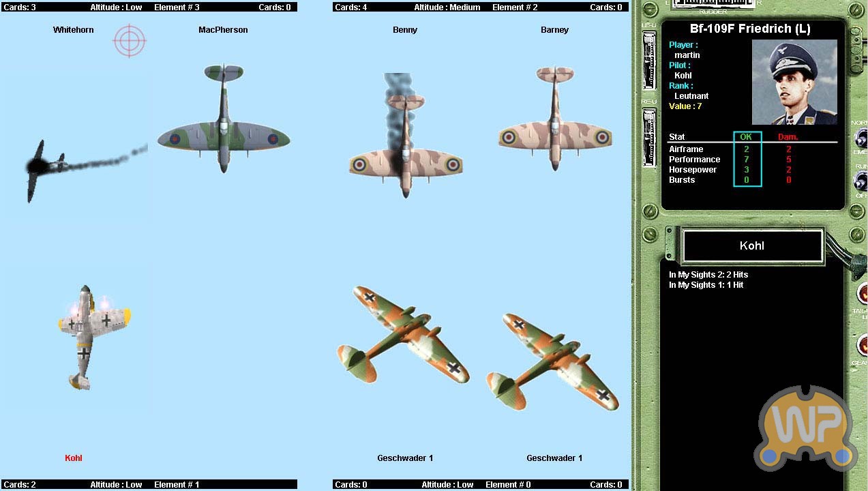Click the red Kohl pilot label
This screenshot has height=491, width=868.
(x=74, y=458)
